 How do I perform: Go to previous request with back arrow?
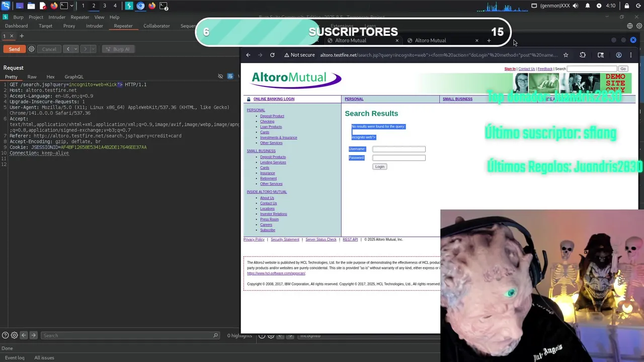68,49
